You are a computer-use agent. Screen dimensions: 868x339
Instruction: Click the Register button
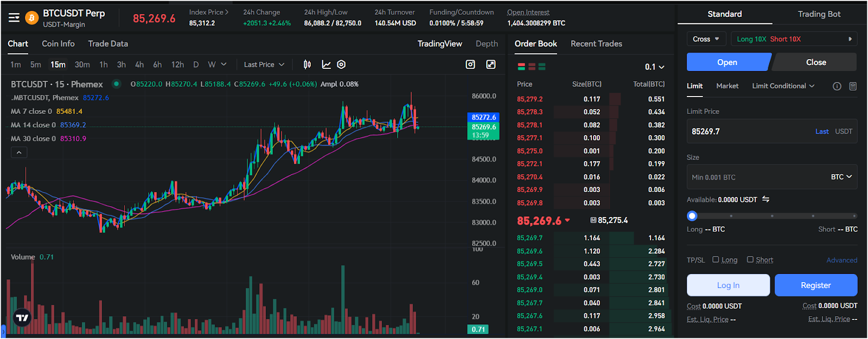(815, 285)
